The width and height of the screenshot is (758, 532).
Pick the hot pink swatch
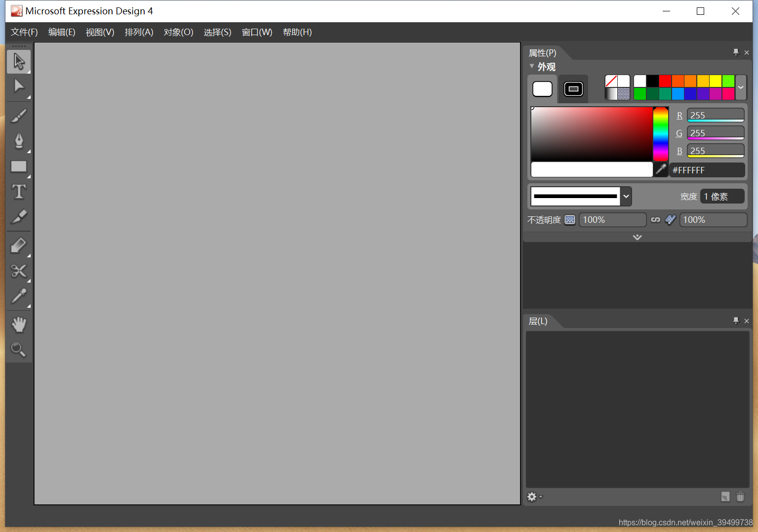point(728,94)
